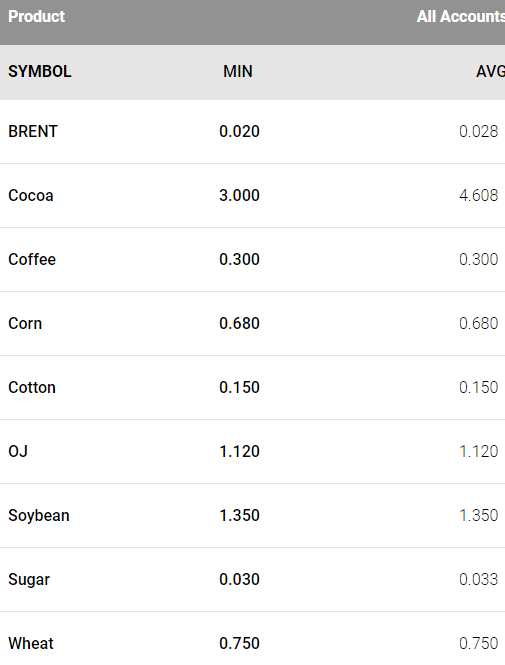Choose the Corn symbol
The width and height of the screenshot is (505, 665).
tap(25, 324)
